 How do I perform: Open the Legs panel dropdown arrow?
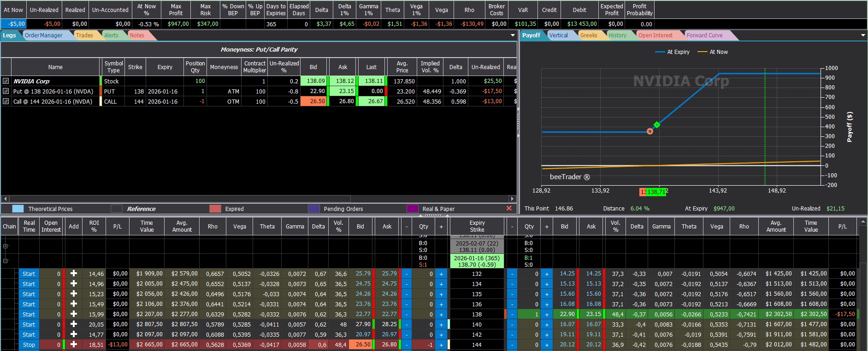point(513,35)
